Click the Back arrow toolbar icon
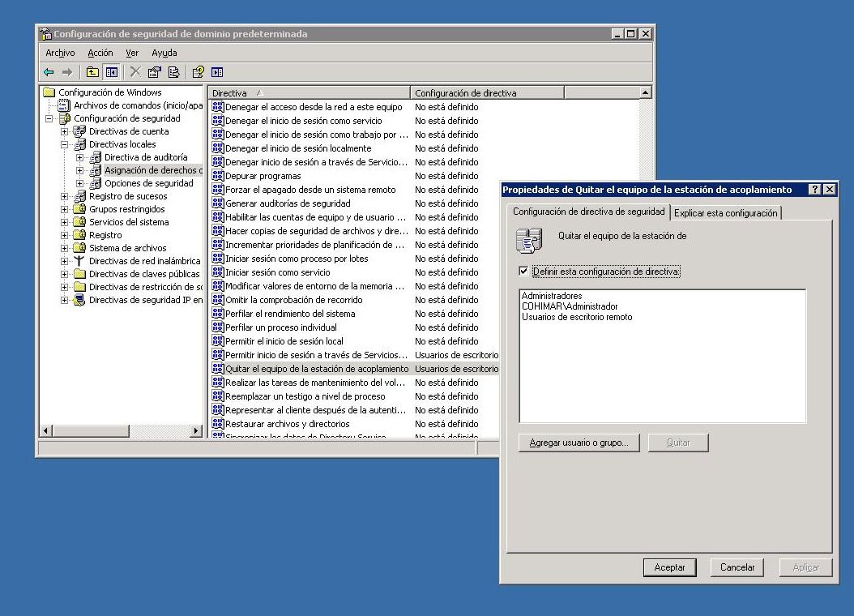 [x=49, y=72]
